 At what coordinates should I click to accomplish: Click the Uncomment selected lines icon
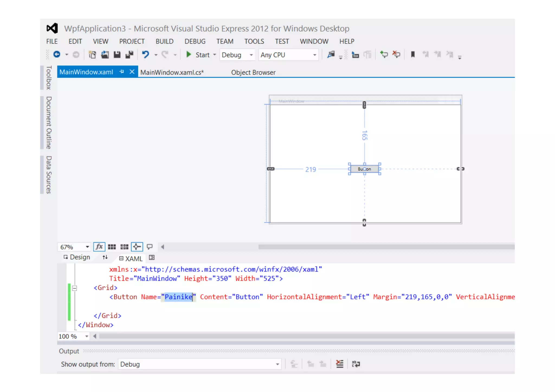(396, 54)
